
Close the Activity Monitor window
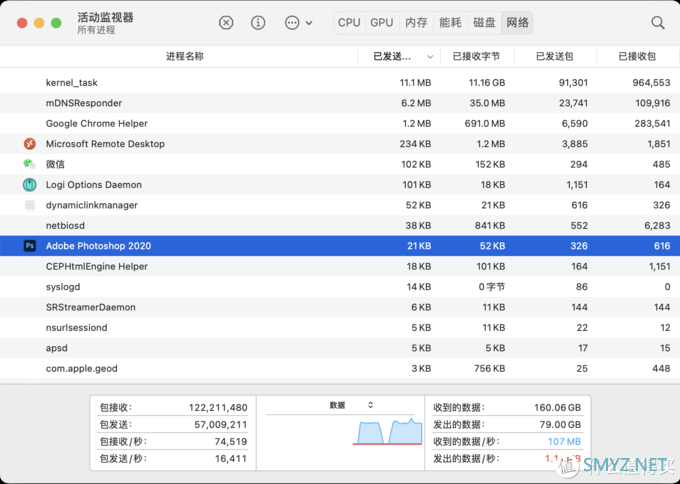pos(22,23)
